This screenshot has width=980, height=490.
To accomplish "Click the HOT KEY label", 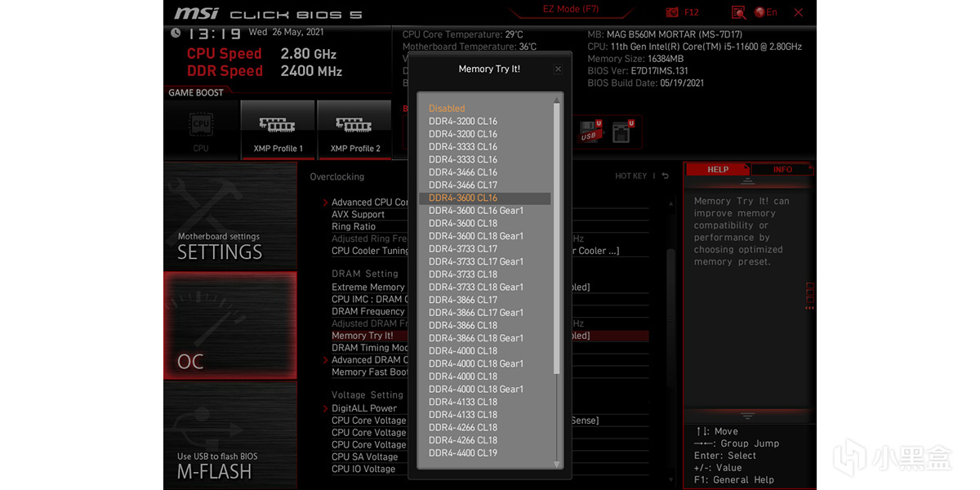I will [630, 176].
